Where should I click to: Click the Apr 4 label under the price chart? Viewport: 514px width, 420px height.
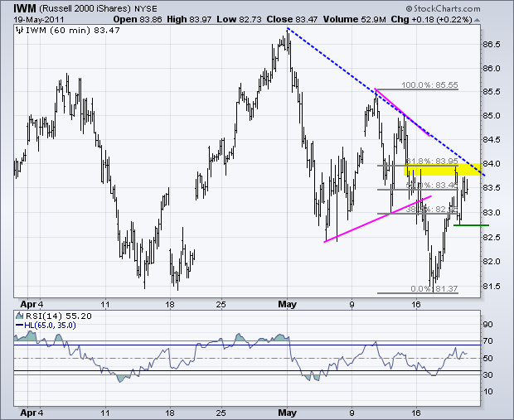[x=32, y=304]
